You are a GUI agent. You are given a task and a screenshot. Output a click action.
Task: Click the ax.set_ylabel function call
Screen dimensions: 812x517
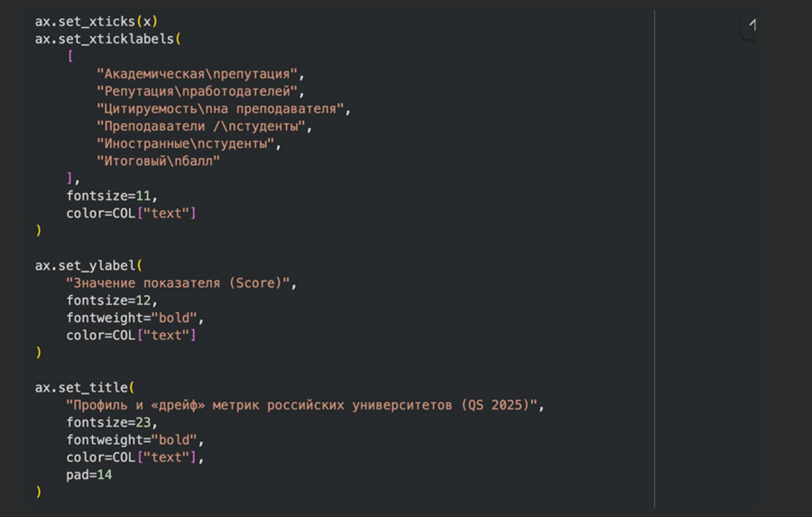[x=86, y=265]
